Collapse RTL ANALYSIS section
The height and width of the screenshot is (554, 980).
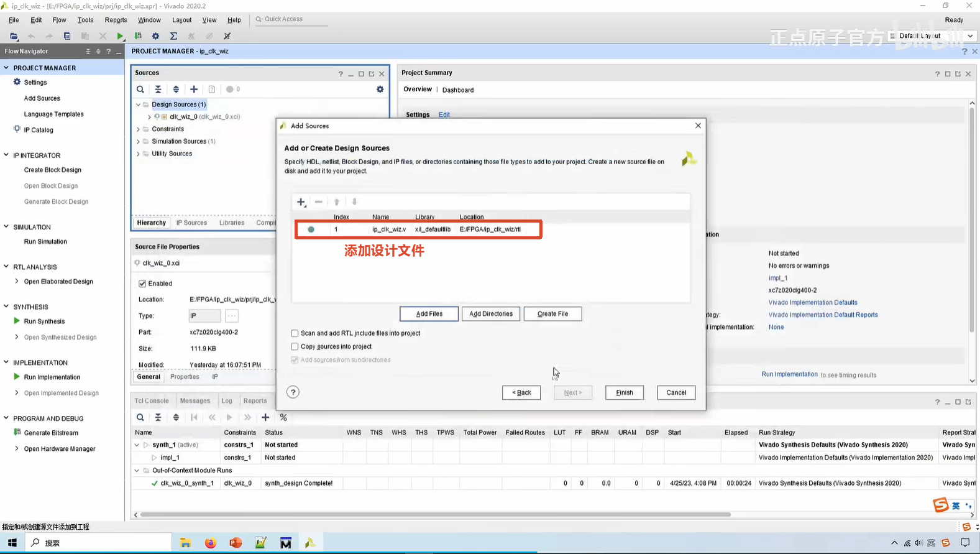click(6, 267)
